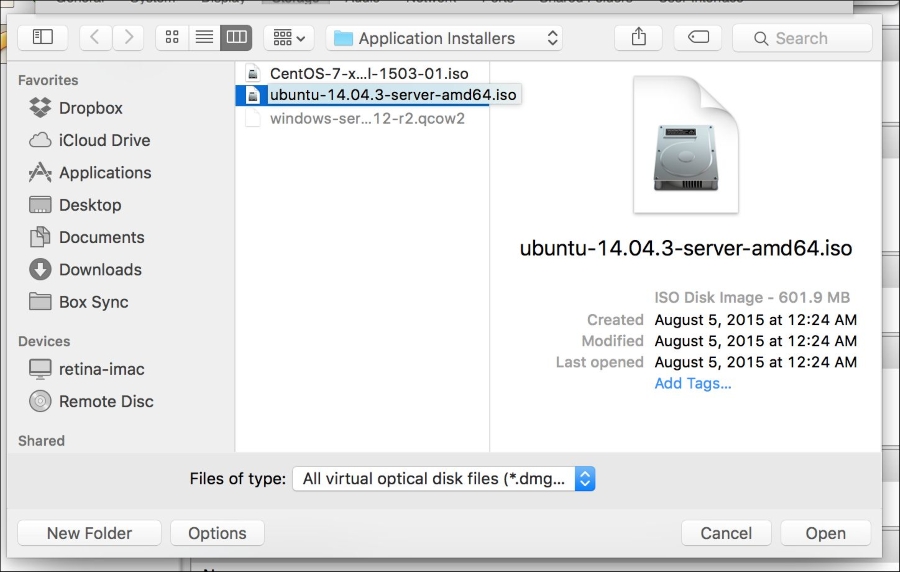Open the item arrangement dropdown

point(289,38)
